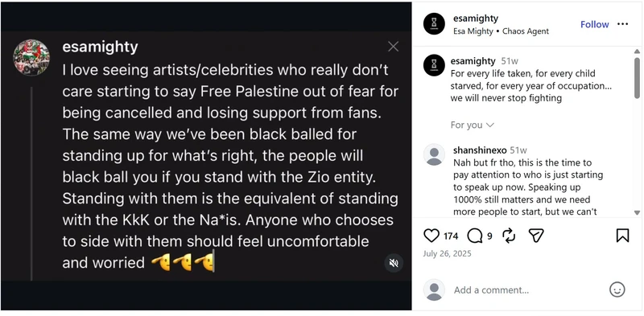The image size is (644, 316).
Task: Repost using the arrows loop icon
Action: click(509, 236)
